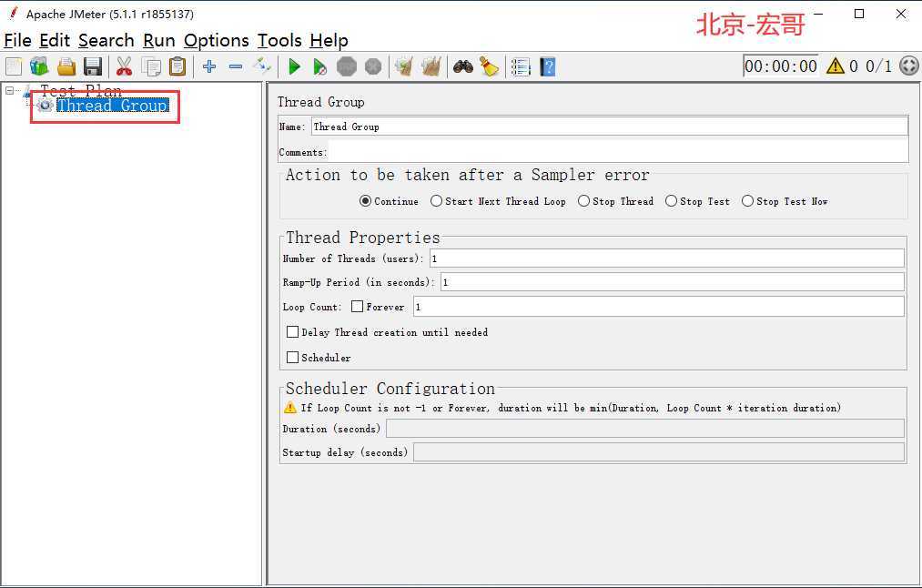Open the Search menu
This screenshot has height=588, width=922.
pyautogui.click(x=106, y=40)
